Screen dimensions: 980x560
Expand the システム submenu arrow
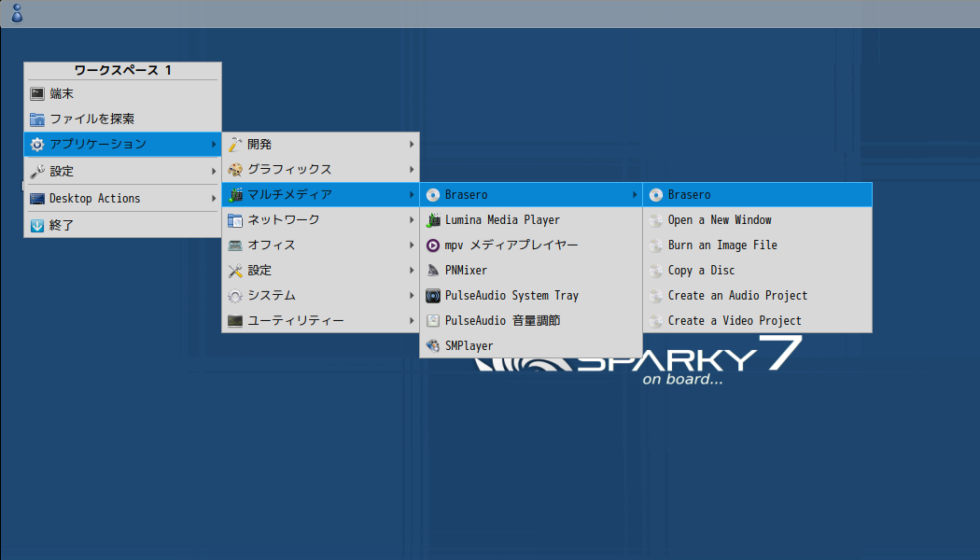(412, 296)
